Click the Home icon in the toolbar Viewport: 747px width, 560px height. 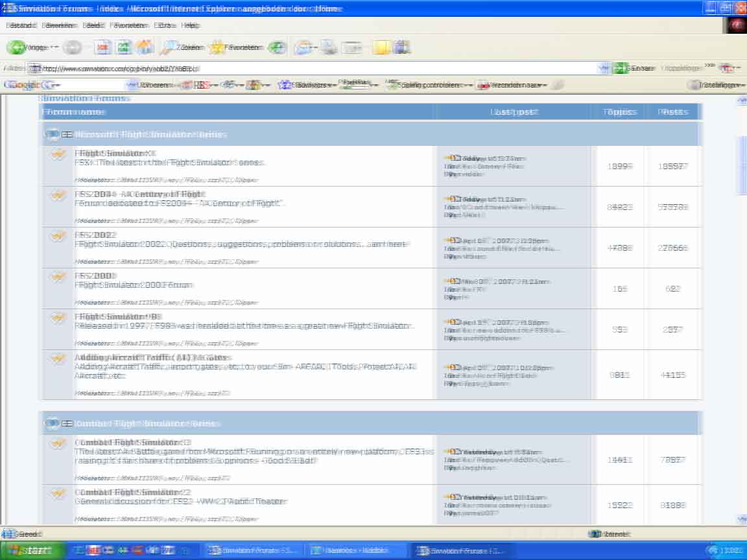pyautogui.click(x=144, y=47)
